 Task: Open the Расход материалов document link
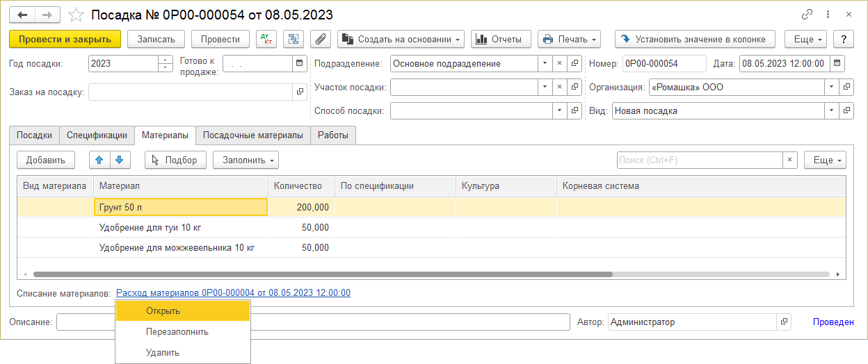(x=233, y=293)
